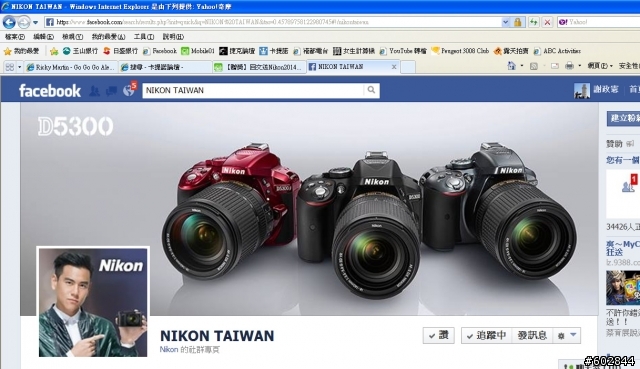
Task: Open the 日盛銀行 bookmark
Action: [x=120, y=51]
